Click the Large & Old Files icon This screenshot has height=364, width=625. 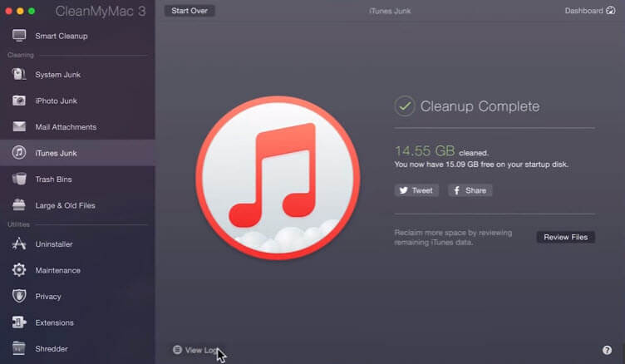(x=19, y=205)
